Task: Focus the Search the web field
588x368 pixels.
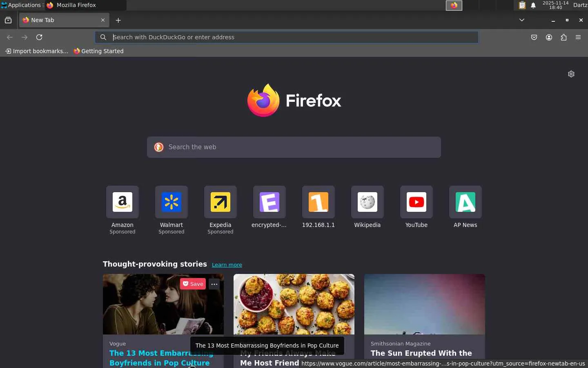Action: click(x=294, y=147)
